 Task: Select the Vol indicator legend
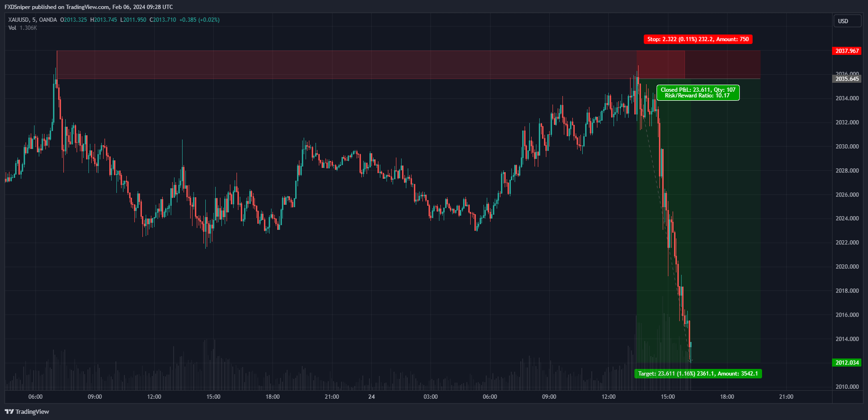click(12, 28)
